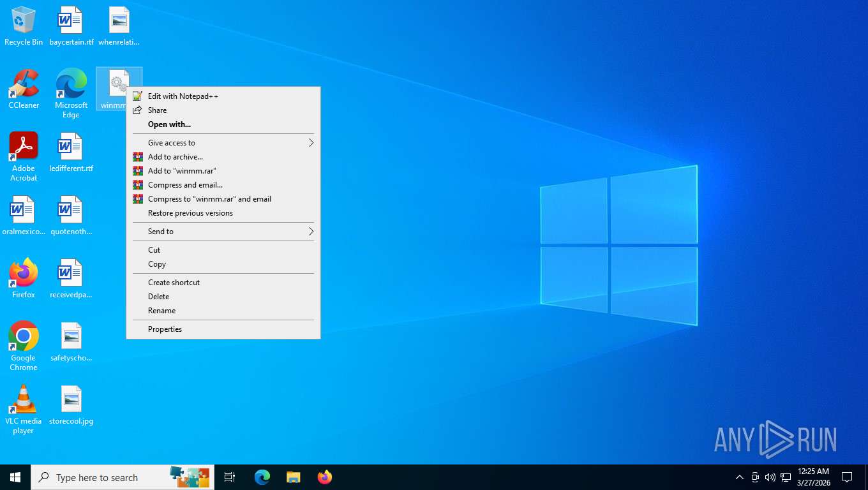The width and height of the screenshot is (868, 490).
Task: Click the Microsoft Edge desktop shortcut
Action: (71, 93)
